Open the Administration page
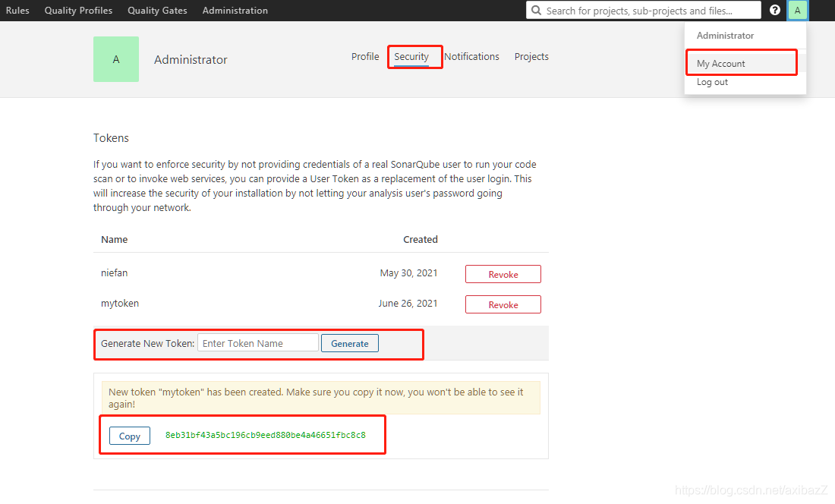835x504 pixels. [x=235, y=10]
